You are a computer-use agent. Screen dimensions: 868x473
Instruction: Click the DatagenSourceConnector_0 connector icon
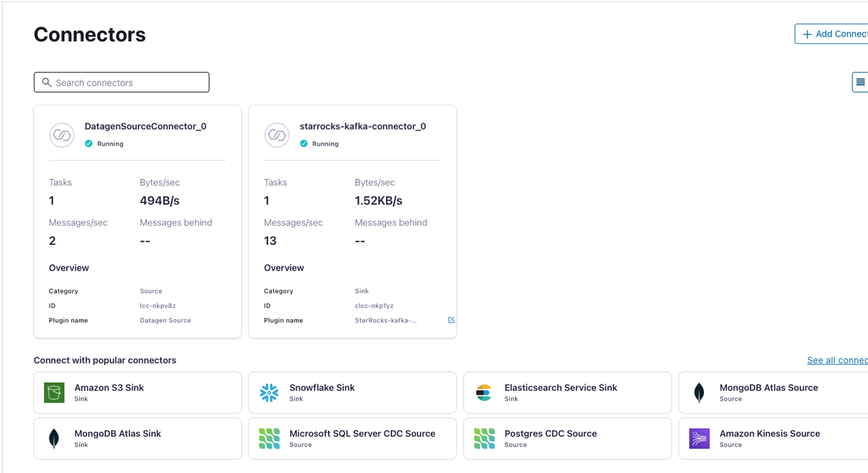click(62, 135)
